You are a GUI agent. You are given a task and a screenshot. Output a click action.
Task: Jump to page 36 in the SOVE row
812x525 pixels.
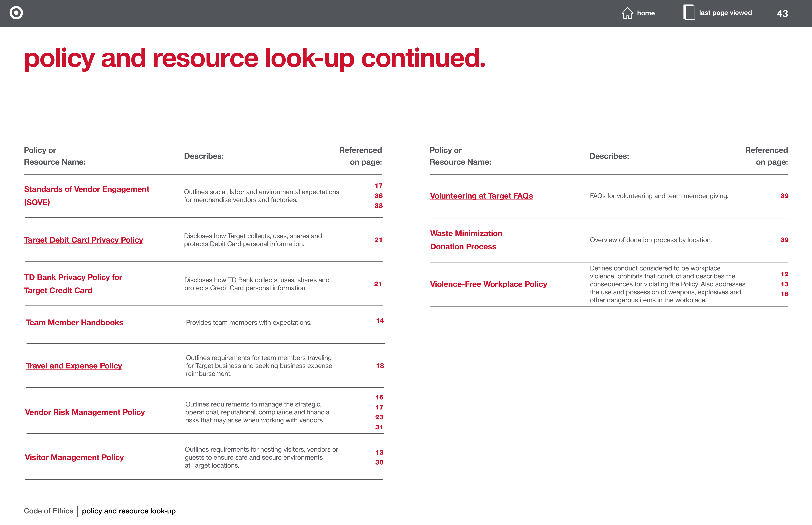tap(379, 196)
